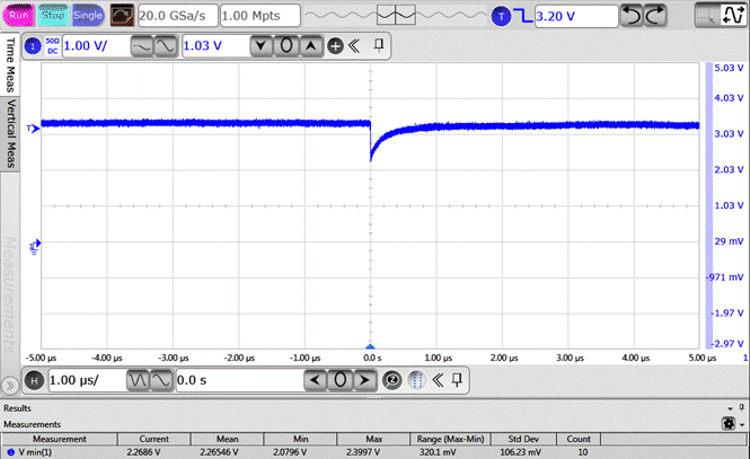Viewport: 750px width, 459px height.
Task: Add a channel with the plus icon
Action: [335, 46]
